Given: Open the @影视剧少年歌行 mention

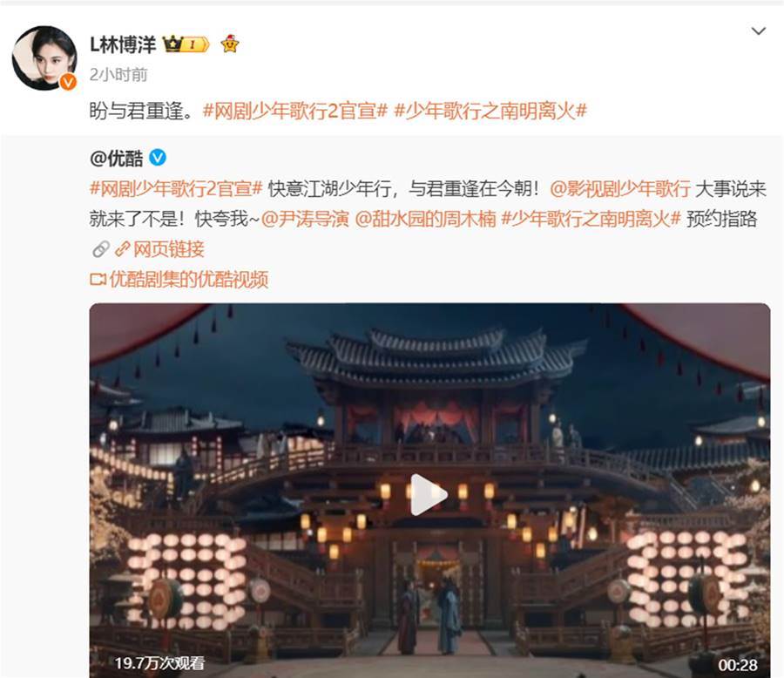Looking at the screenshot, I should (x=620, y=188).
